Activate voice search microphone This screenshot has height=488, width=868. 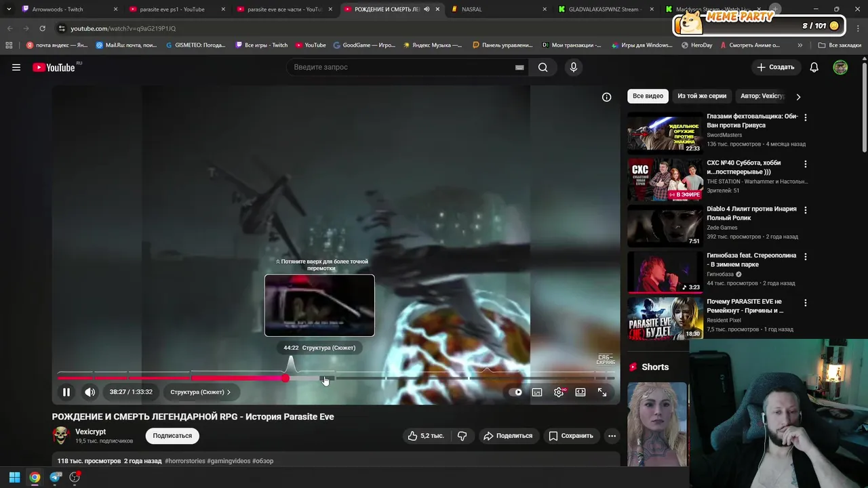click(574, 67)
